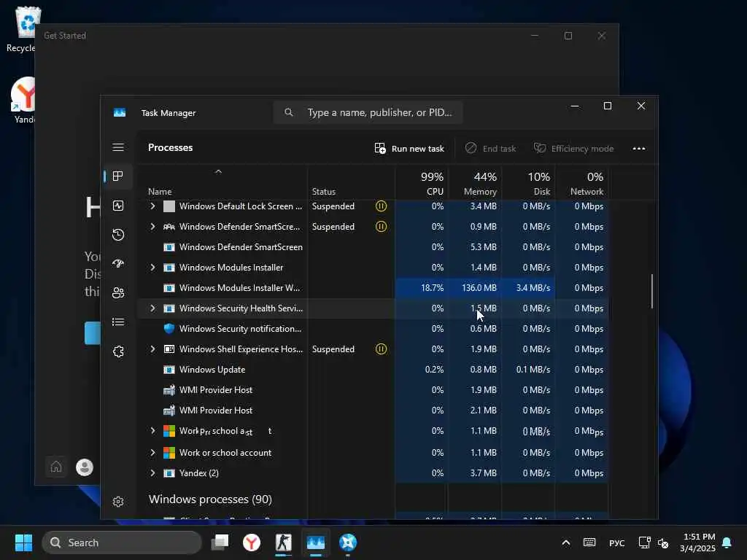This screenshot has height=560, width=747.
Task: Select the first WMI Provider Host row
Action: pos(373,390)
